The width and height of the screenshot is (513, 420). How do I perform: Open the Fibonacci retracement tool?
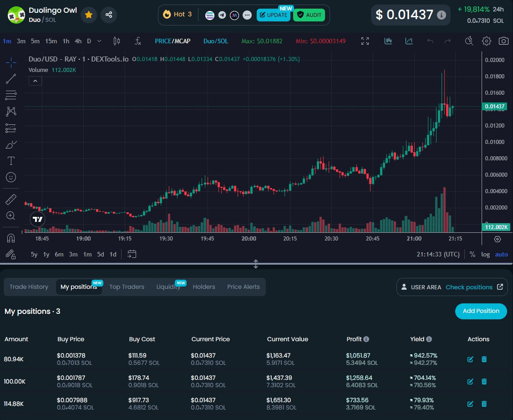point(11,95)
